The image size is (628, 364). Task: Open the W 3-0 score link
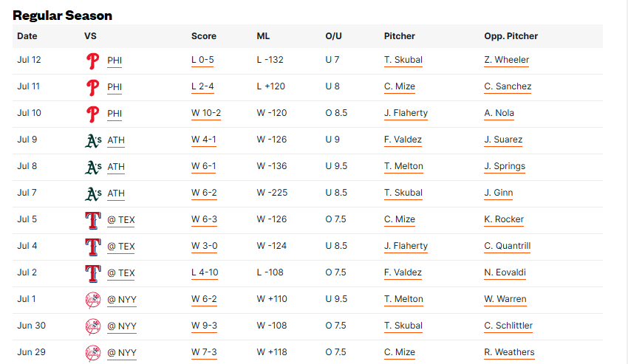click(x=204, y=246)
